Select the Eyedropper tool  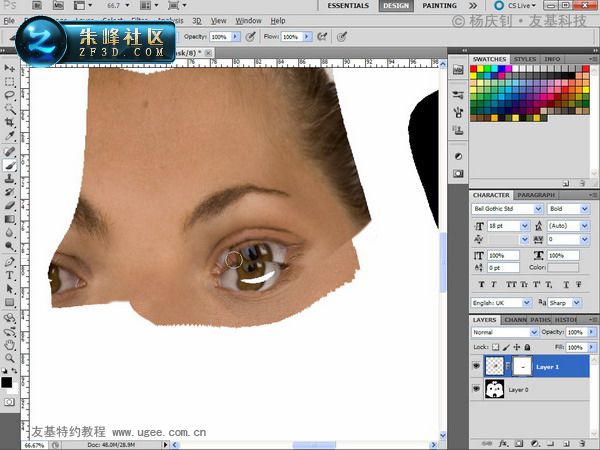coord(10,136)
